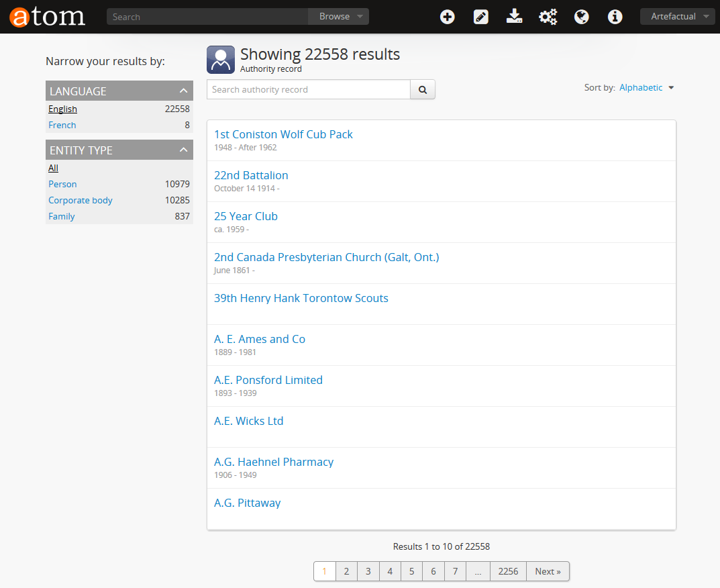Image resolution: width=720 pixels, height=588 pixels.
Task: Open the 22nd Battalion record
Action: tap(251, 176)
